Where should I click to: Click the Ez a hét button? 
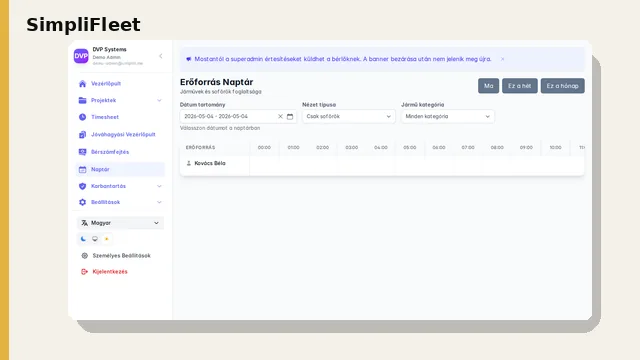[x=520, y=86]
